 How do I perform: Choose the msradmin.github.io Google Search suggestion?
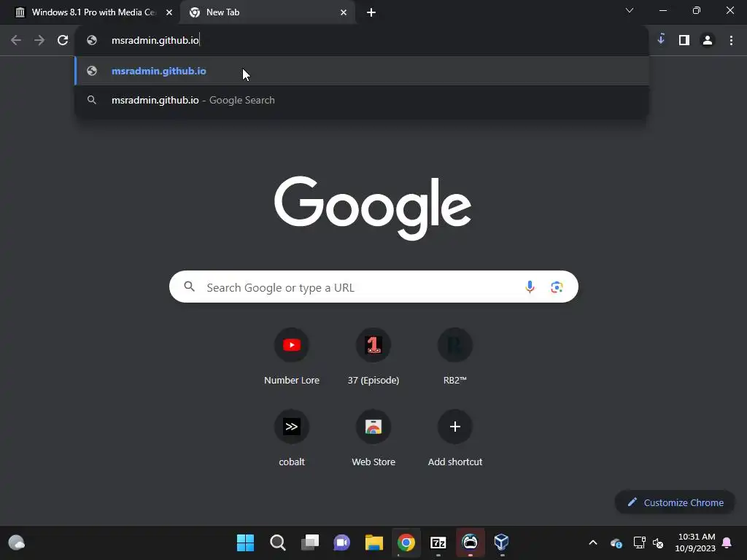(362, 100)
